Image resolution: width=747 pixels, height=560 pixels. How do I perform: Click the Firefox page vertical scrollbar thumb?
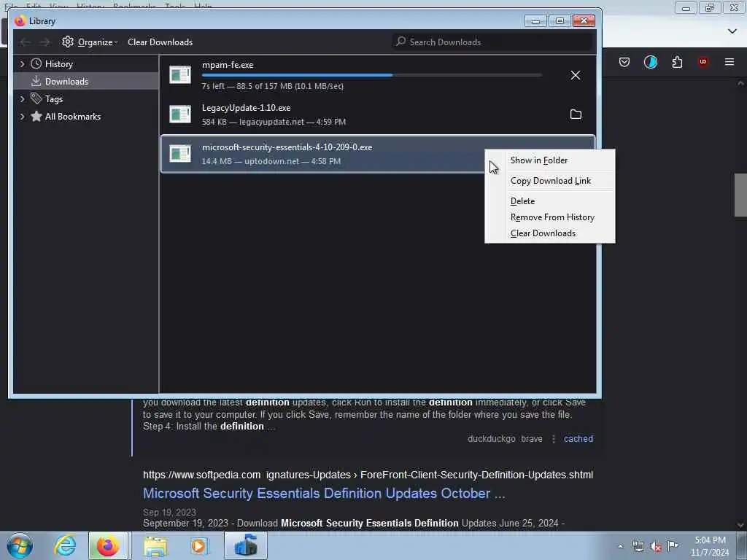(x=740, y=195)
